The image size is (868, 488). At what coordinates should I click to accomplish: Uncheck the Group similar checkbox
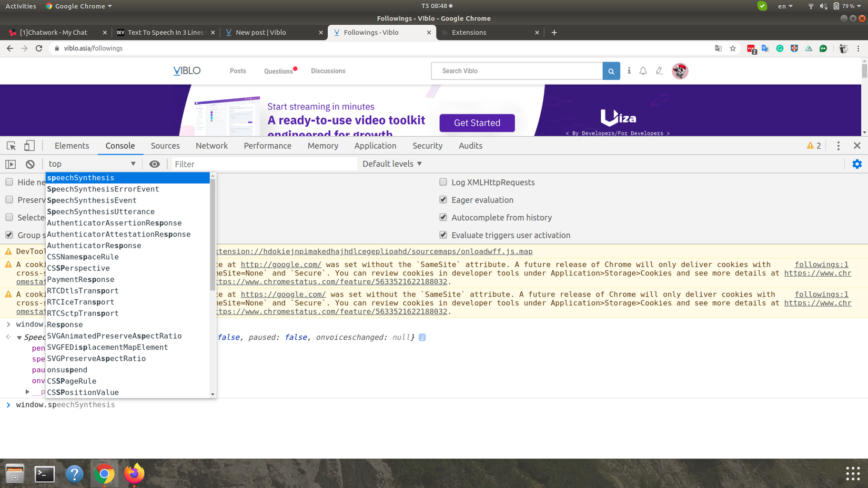(9, 235)
